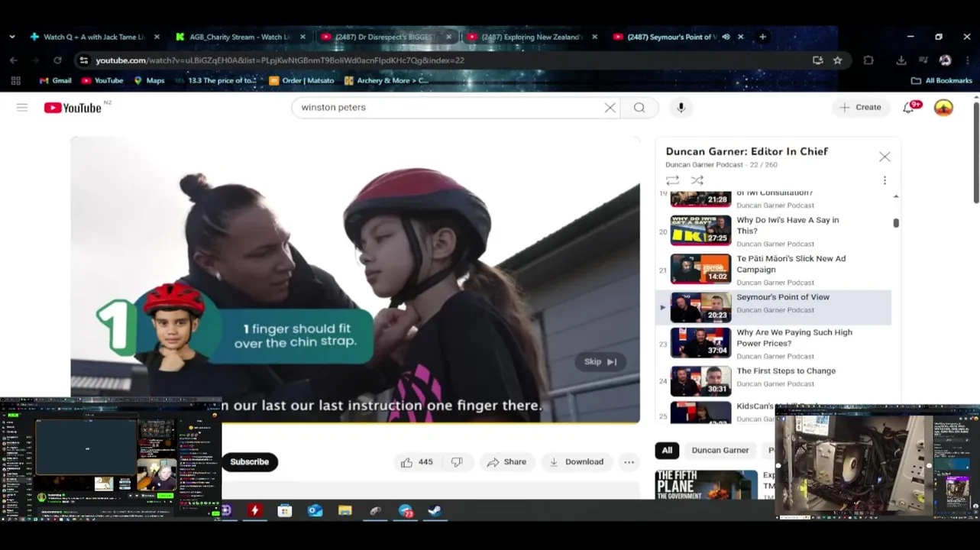Open YouTube bookmark in bookmarks bar
Viewport: 980px width, 550px height.
tap(102, 80)
